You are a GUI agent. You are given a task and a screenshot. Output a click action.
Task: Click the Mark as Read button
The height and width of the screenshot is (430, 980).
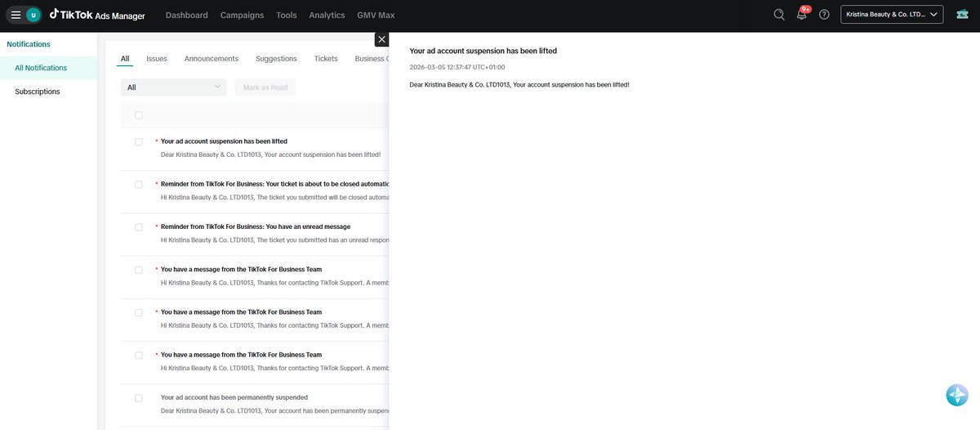(x=265, y=87)
